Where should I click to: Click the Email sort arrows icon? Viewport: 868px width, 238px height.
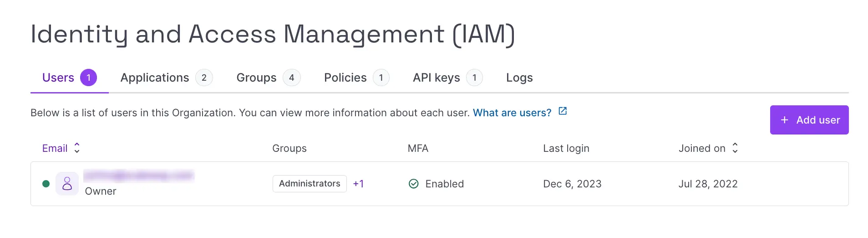(77, 148)
